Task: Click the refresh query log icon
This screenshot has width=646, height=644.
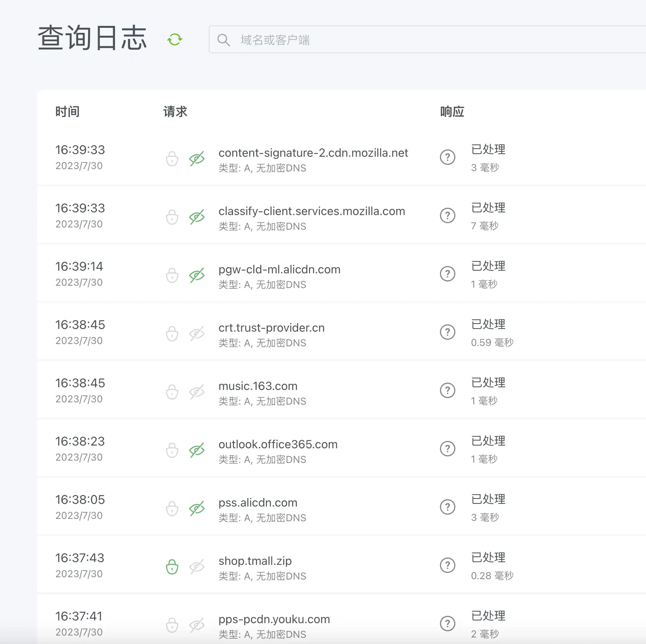Action: pos(174,39)
